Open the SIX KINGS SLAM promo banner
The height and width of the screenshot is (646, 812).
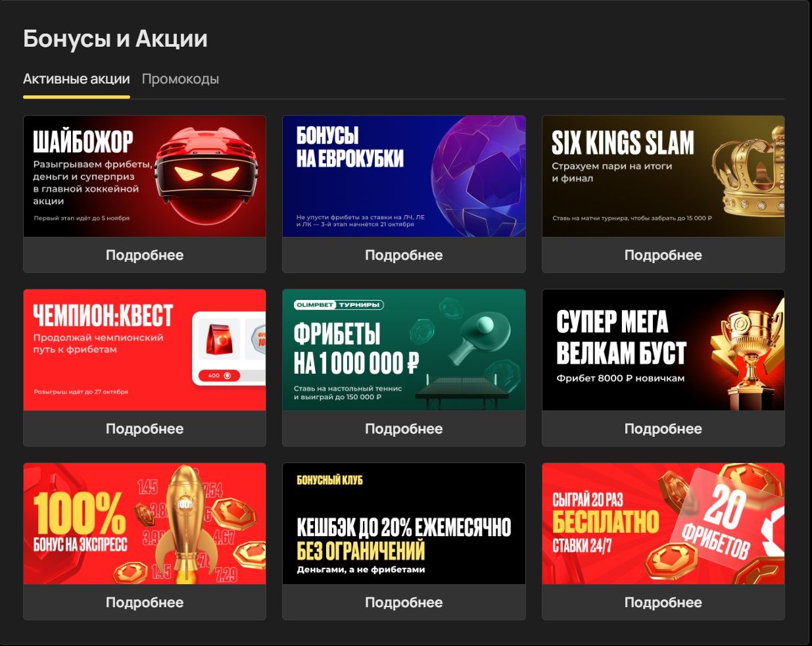[663, 176]
